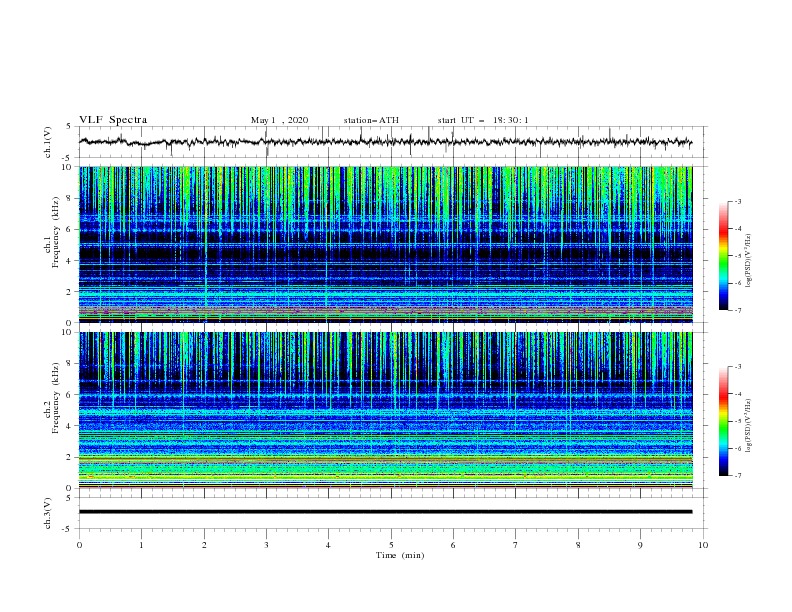Image resolution: width=792 pixels, height=612 pixels.
Task: Click the "-3" tick on upper colorbar
Action: click(x=738, y=202)
